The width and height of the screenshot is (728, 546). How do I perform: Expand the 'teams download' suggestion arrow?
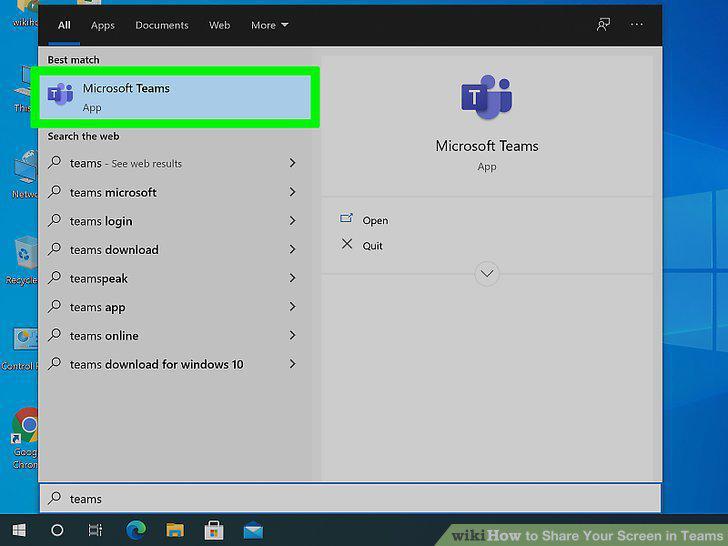pos(292,249)
